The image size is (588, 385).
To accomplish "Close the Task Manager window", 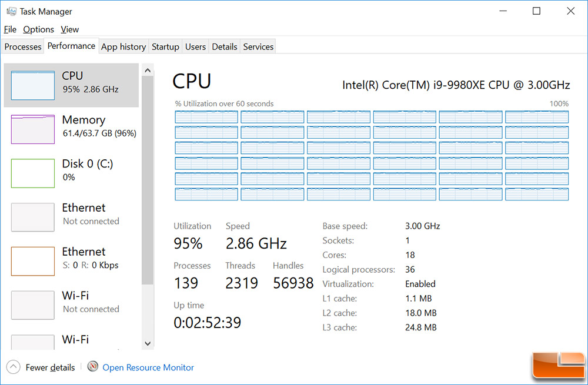I will click(x=570, y=11).
